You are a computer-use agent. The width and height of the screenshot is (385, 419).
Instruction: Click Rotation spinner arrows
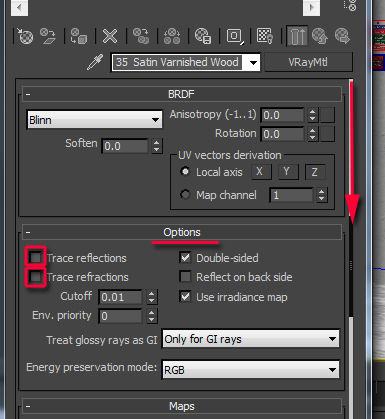312,134
